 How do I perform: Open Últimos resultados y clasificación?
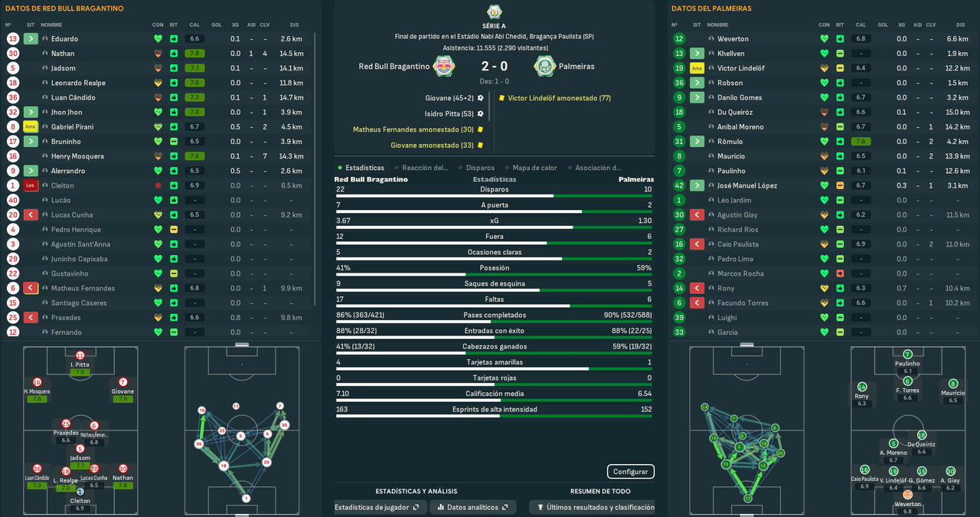[592, 507]
